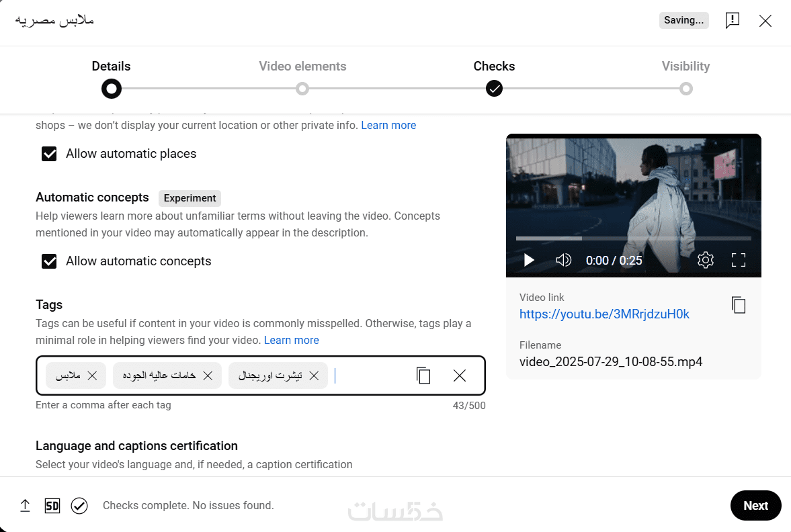Click the 43/500 tag character count
Viewport: 791px width, 532px height.
click(x=469, y=406)
